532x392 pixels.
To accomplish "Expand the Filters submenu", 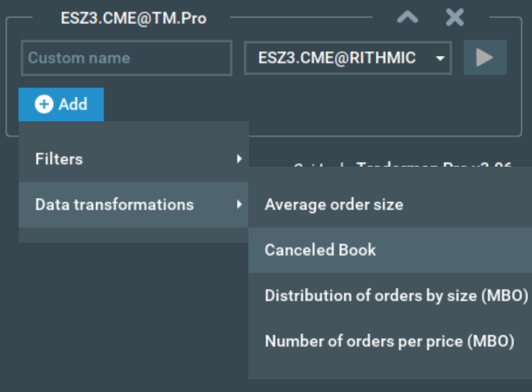I will tap(59, 159).
